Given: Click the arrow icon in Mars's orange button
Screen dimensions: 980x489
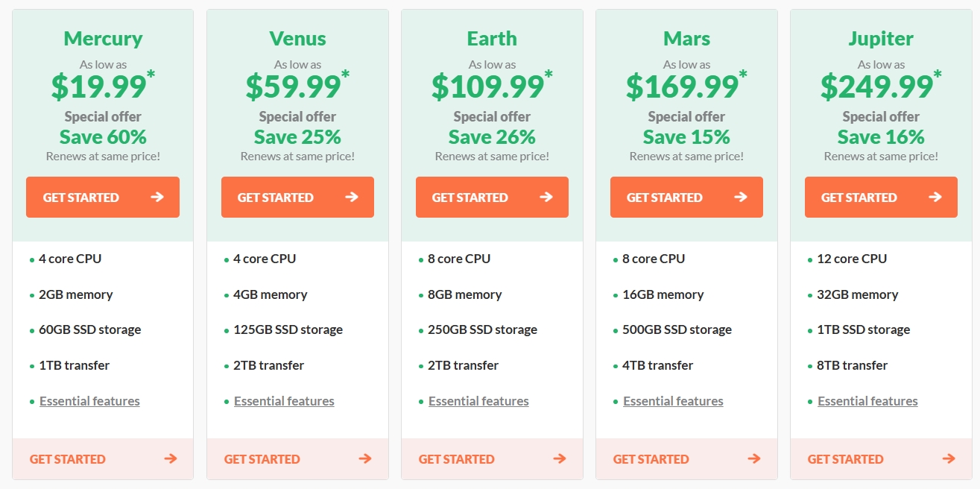Looking at the screenshot, I should (741, 198).
